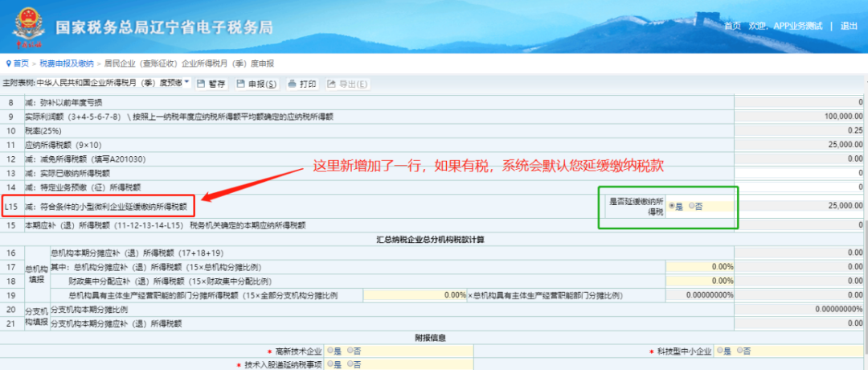Click row 19 全部分支机构分摊比例 percentage field

pos(416,295)
